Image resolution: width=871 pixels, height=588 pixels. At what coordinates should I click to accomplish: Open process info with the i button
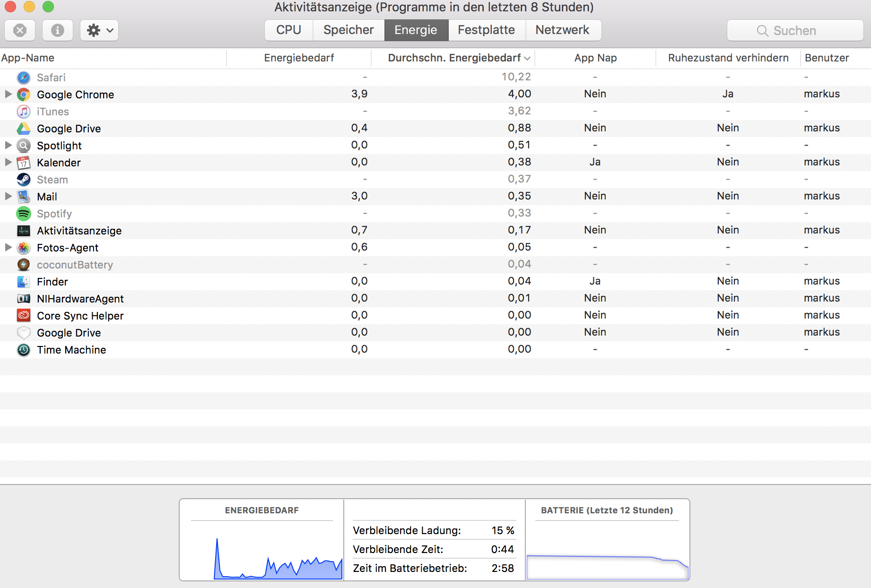(58, 30)
